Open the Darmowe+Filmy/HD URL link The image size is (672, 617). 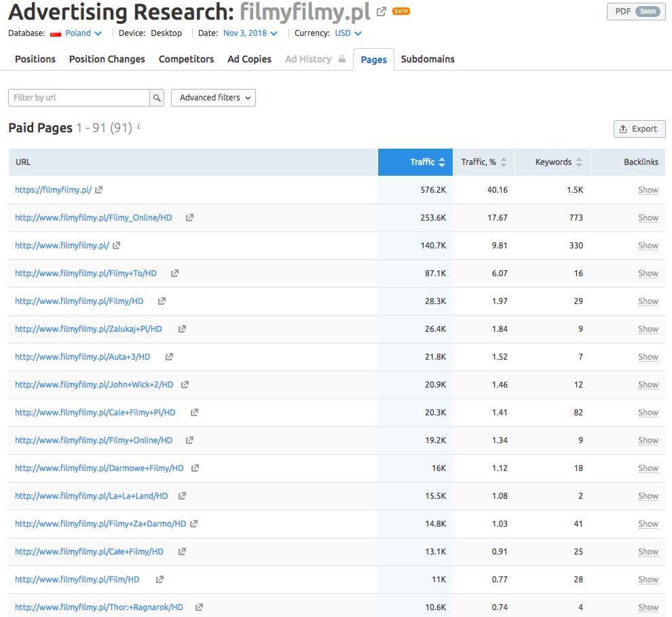99,468
